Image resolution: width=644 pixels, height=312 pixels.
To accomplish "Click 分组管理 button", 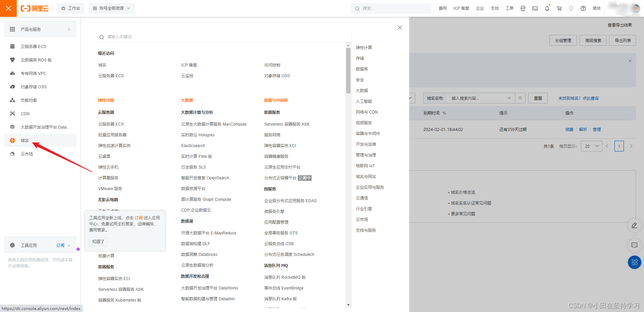I will click(x=563, y=40).
